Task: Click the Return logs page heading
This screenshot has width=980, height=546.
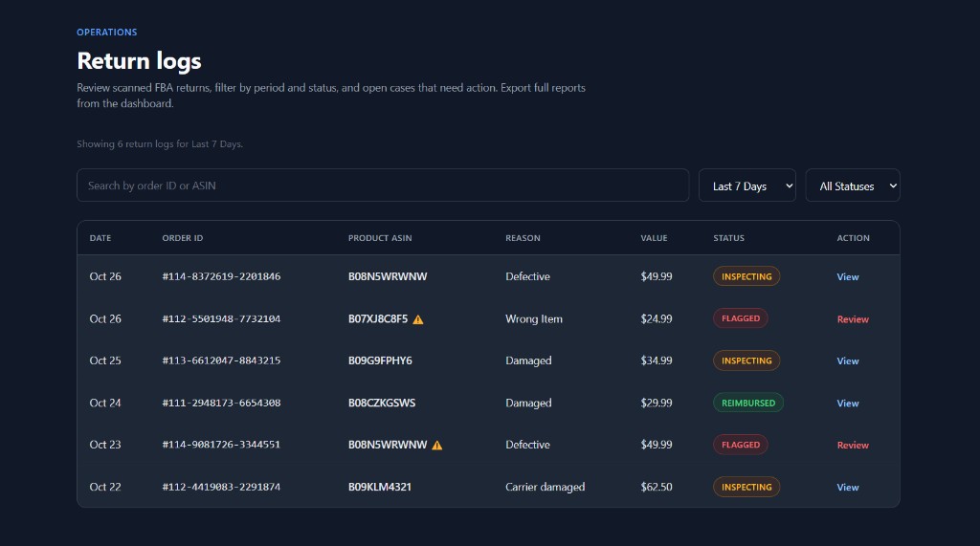Action: point(139,60)
